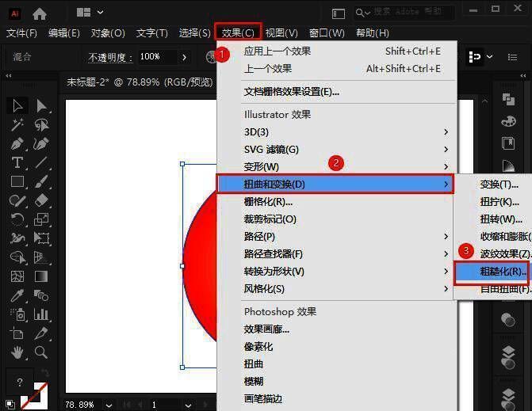Open the 文字(T) menu
This screenshot has height=411, width=532.
pyautogui.click(x=151, y=33)
